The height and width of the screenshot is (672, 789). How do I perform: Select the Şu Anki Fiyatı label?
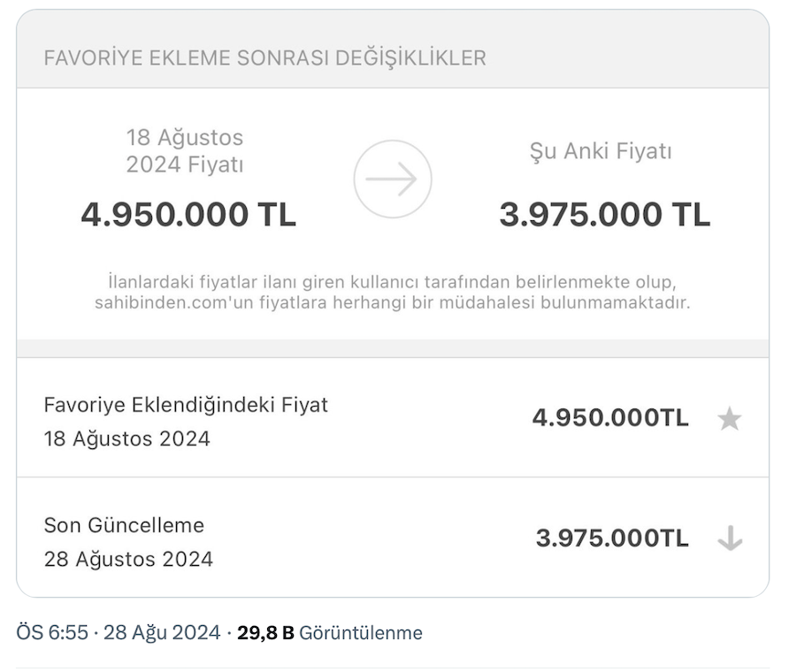click(x=601, y=151)
